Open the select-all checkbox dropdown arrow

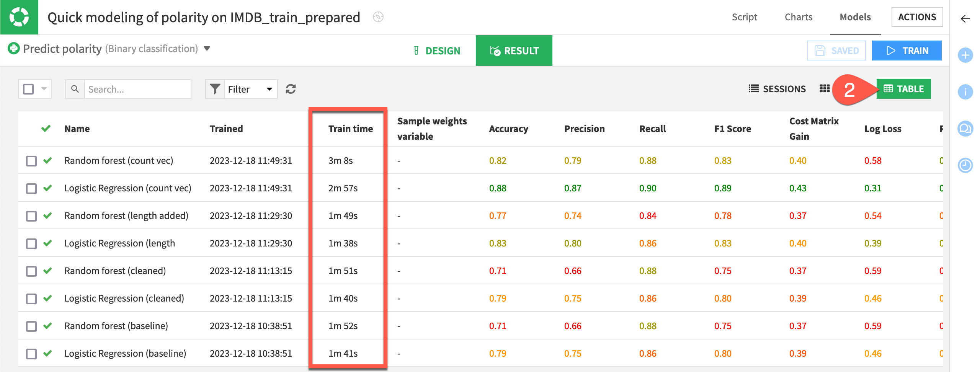pos(44,89)
